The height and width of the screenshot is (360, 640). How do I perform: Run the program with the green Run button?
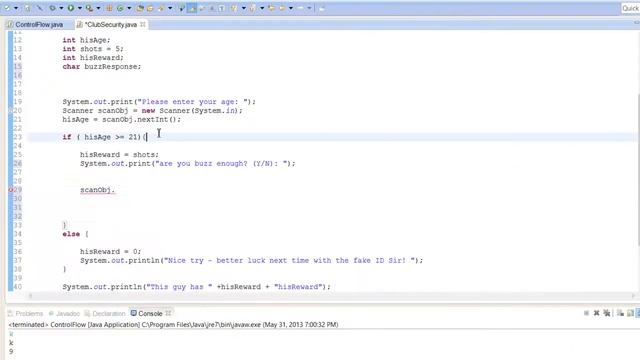pos(71,8)
